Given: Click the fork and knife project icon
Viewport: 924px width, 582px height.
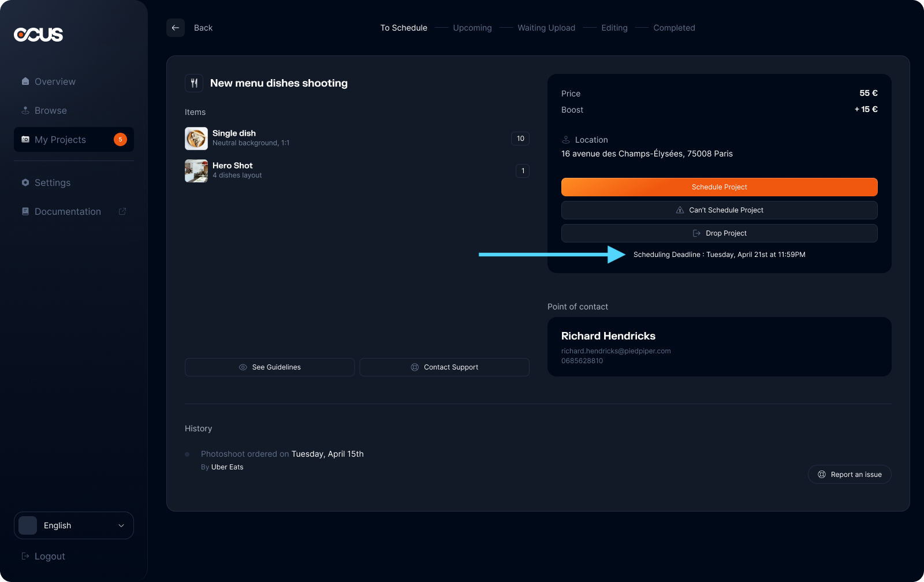Looking at the screenshot, I should (194, 83).
